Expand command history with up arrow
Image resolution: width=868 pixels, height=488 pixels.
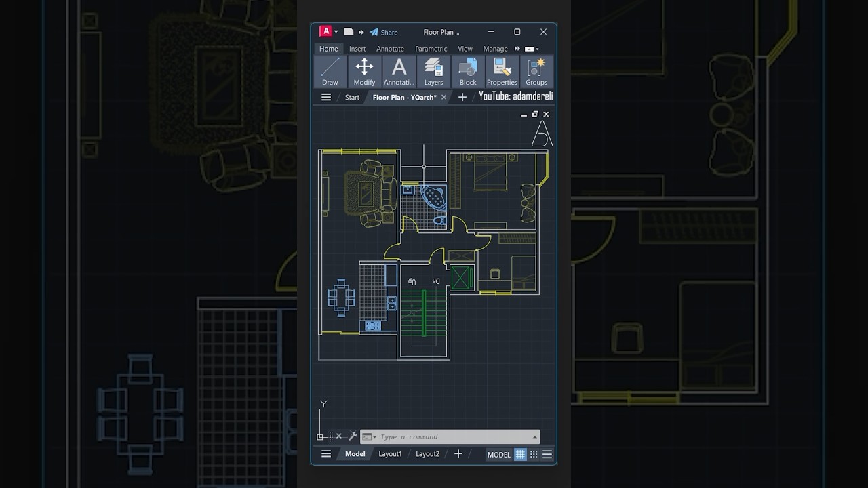pyautogui.click(x=535, y=437)
